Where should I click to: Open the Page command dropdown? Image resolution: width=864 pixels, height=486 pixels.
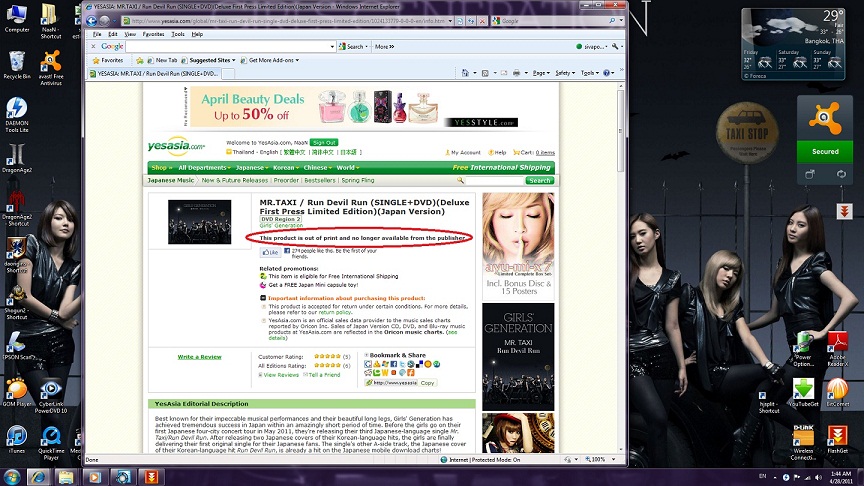pyautogui.click(x=542, y=73)
